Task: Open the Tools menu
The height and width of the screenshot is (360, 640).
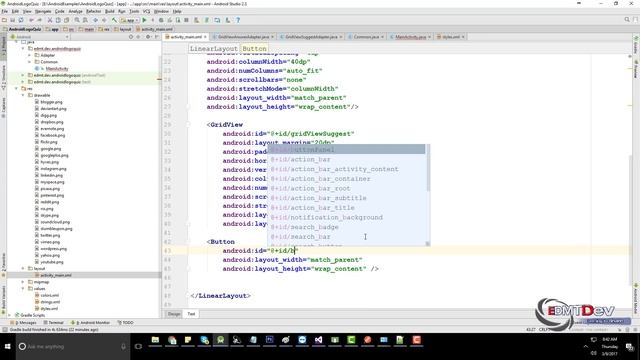Action: [134, 11]
